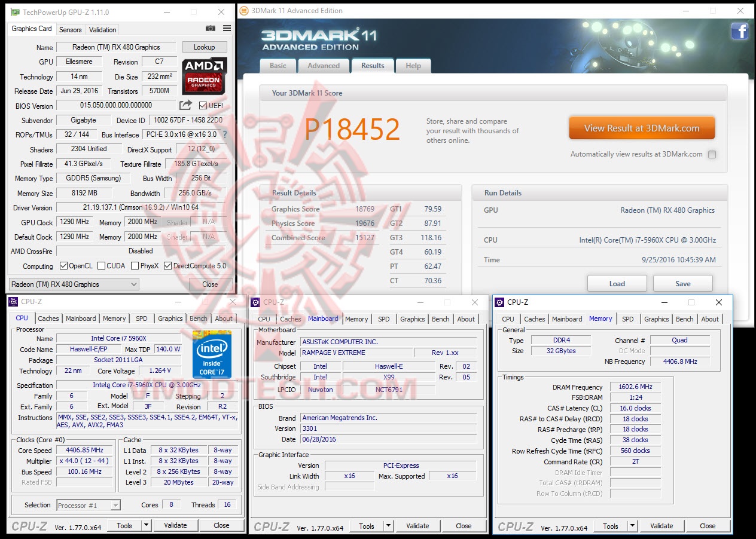Click the Bus Interface question mark icon
The height and width of the screenshot is (539, 756).
(224, 134)
